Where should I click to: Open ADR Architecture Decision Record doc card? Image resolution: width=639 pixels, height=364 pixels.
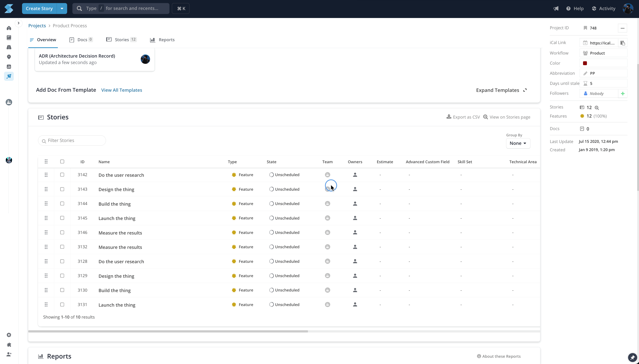tap(95, 60)
